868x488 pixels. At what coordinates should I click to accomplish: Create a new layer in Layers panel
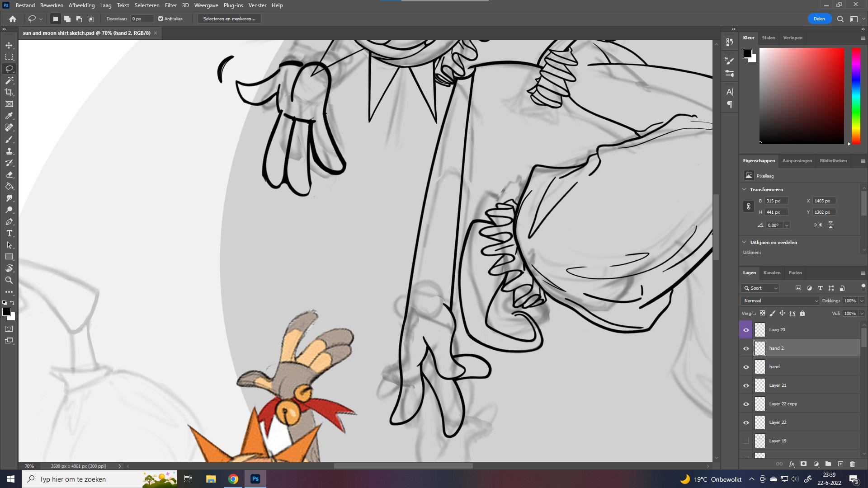coord(840,464)
